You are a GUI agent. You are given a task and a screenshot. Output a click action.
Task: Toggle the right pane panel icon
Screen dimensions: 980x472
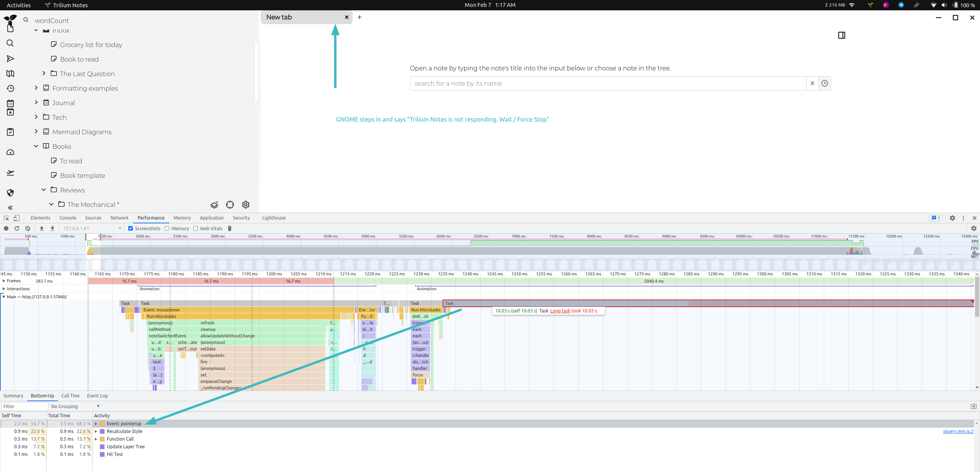(841, 35)
